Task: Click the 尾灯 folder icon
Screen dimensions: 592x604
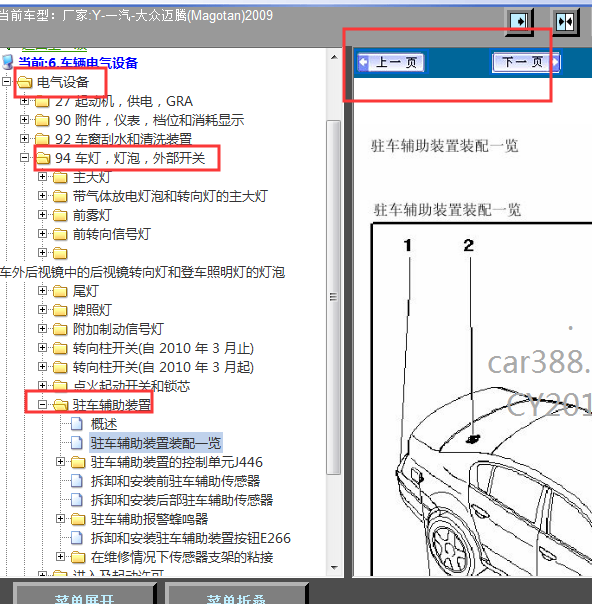Action: [x=60, y=291]
